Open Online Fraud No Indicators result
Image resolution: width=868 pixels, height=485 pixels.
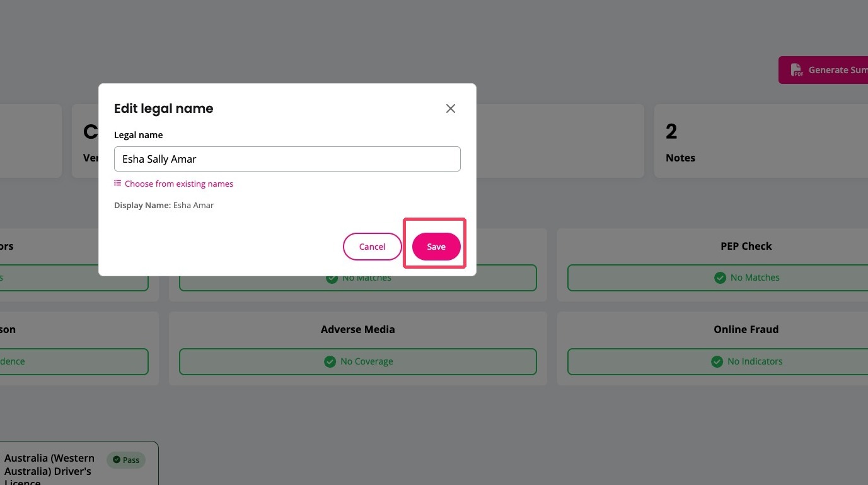pyautogui.click(x=746, y=361)
